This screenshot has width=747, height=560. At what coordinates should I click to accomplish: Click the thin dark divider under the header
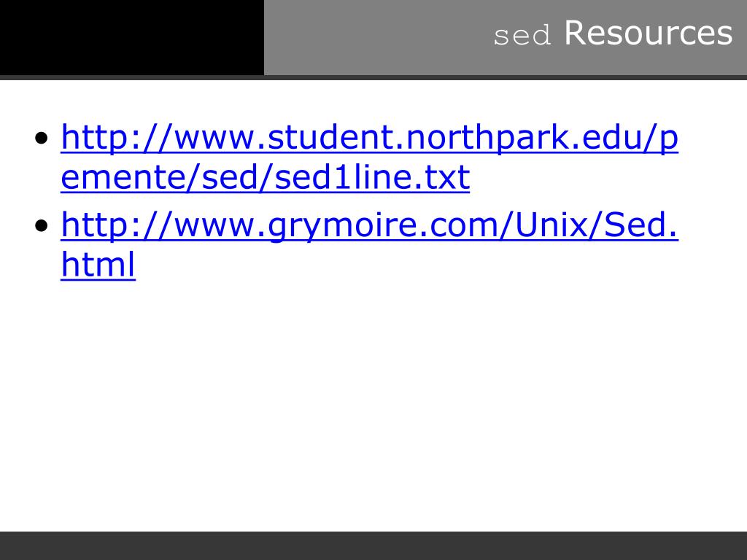coord(373,77)
